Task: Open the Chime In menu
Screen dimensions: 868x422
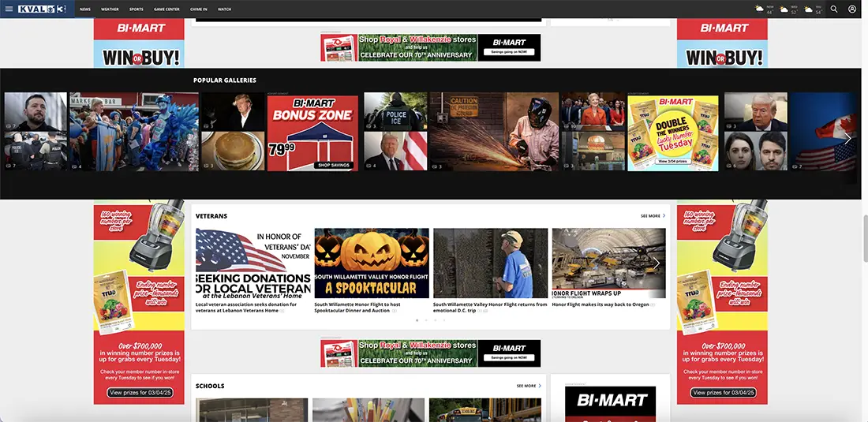Action: point(199,9)
